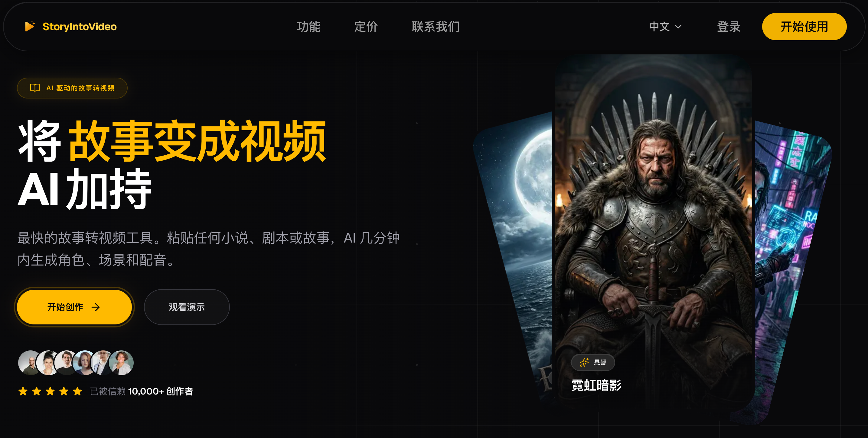Click the arrow icon on 开始创作
This screenshot has height=438, width=868.
click(x=96, y=307)
